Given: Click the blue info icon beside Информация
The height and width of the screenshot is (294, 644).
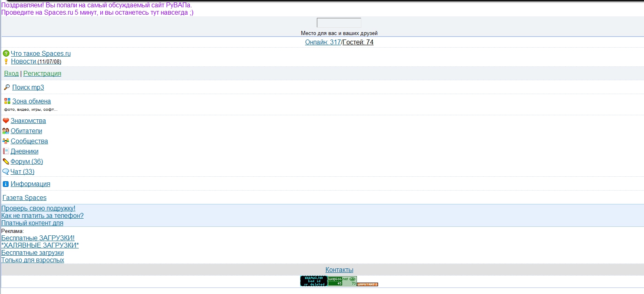Looking at the screenshot, I should [x=6, y=184].
